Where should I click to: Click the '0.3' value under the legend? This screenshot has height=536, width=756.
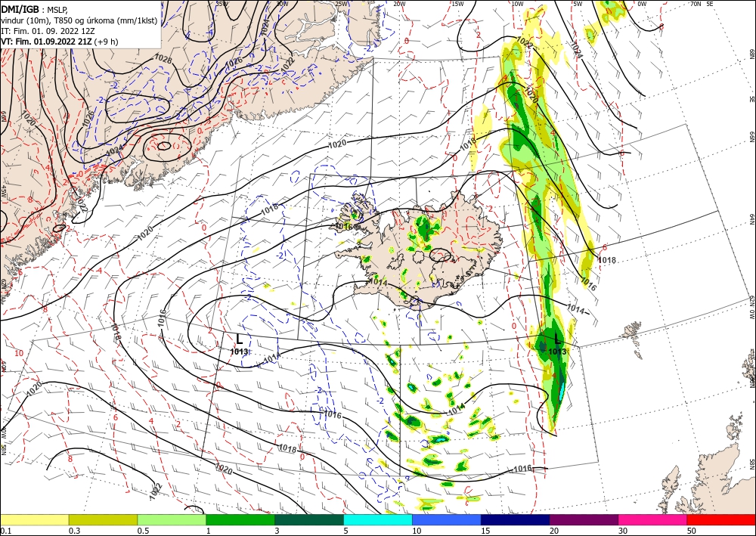(x=74, y=531)
